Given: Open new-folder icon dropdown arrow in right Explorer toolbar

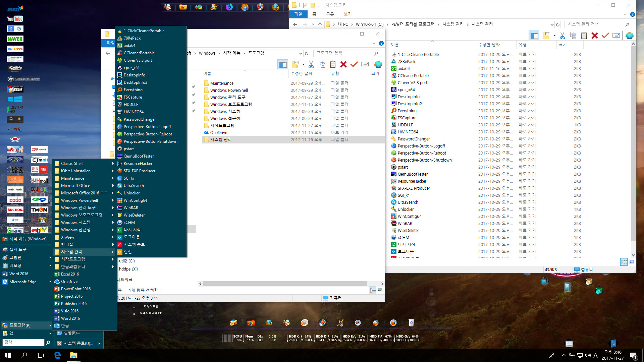Looking at the screenshot, I should (554, 36).
